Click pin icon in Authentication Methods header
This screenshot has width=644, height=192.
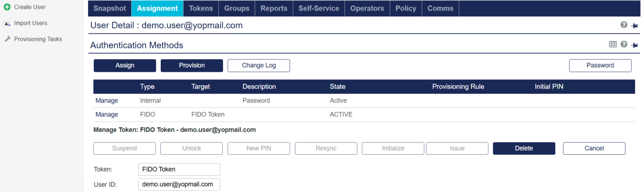[x=634, y=45]
